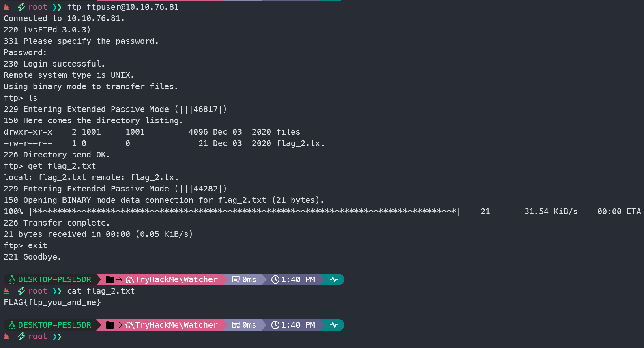Click the home icon before TryHackMe in the bottom prompt
The height and width of the screenshot is (348, 644).
[129, 325]
